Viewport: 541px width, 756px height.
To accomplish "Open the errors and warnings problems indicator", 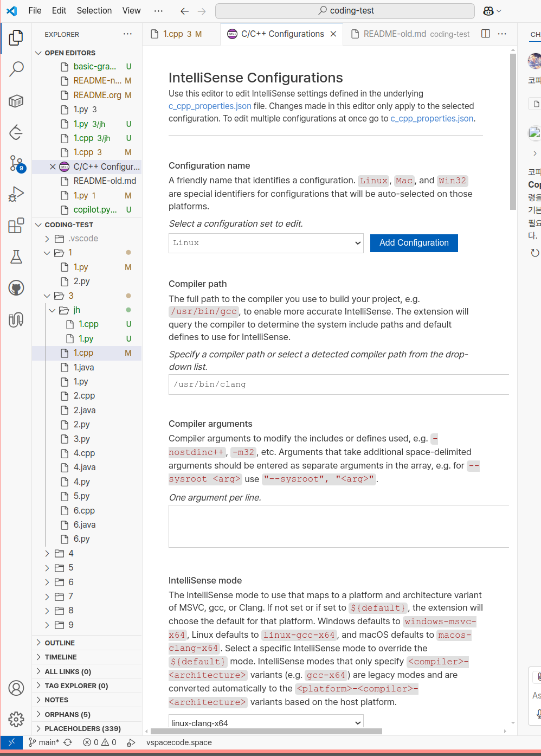I will (x=100, y=742).
